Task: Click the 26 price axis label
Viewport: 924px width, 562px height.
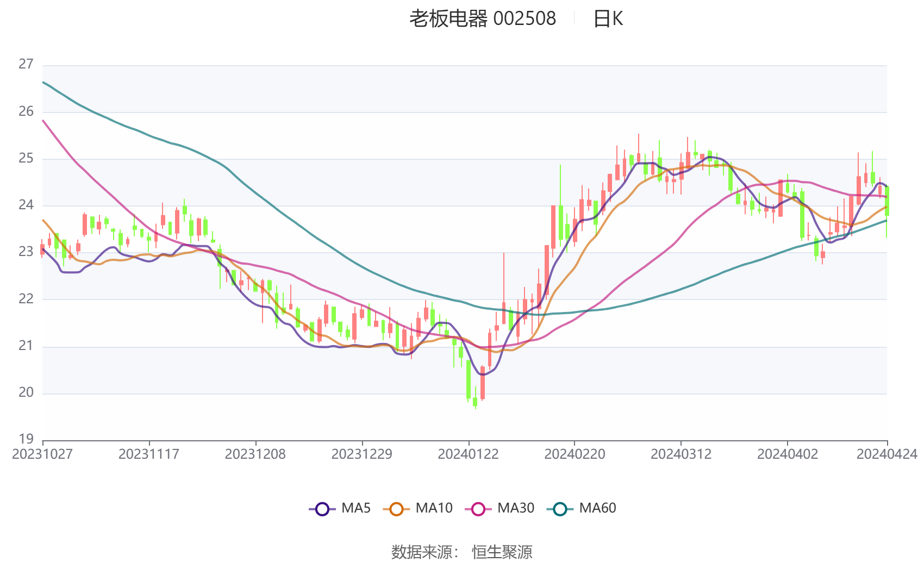Action: tap(26, 111)
